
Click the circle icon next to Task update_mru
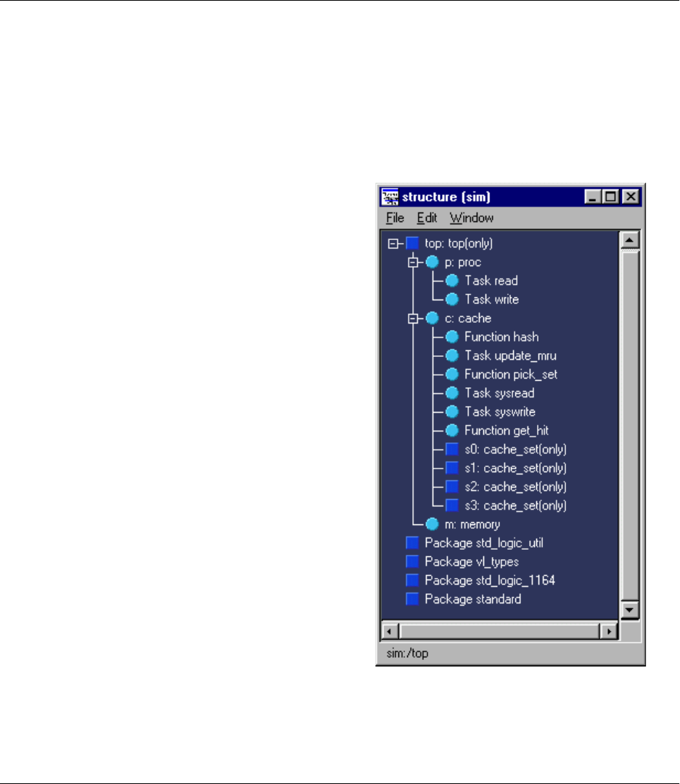coord(452,356)
